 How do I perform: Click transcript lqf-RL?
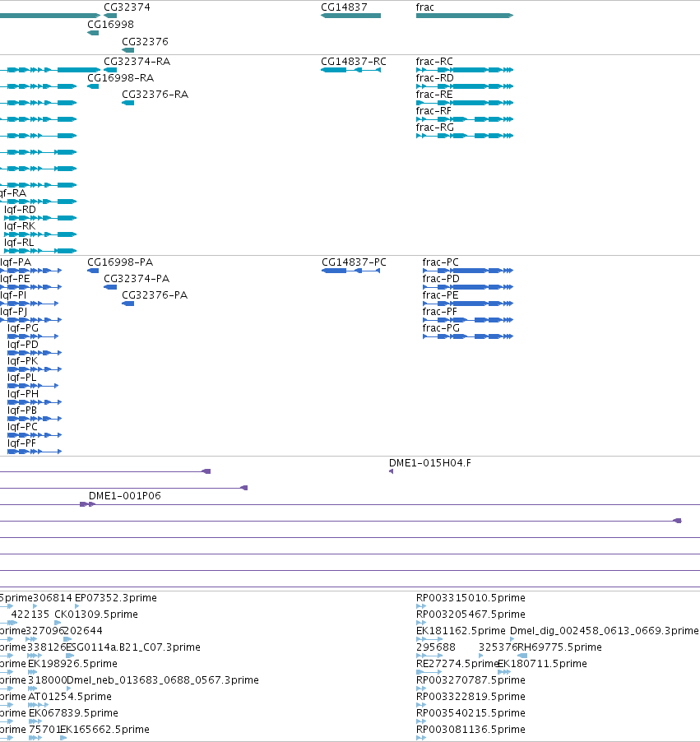(x=19, y=243)
